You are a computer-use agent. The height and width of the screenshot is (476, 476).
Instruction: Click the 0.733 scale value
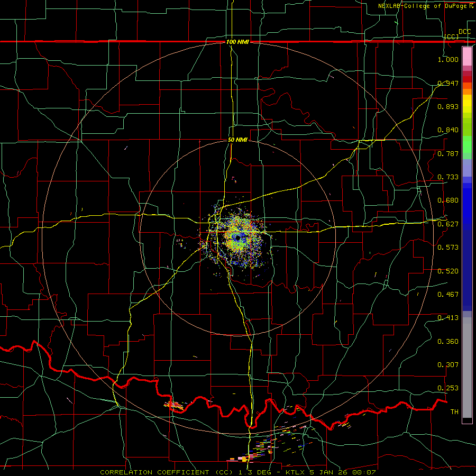click(448, 177)
